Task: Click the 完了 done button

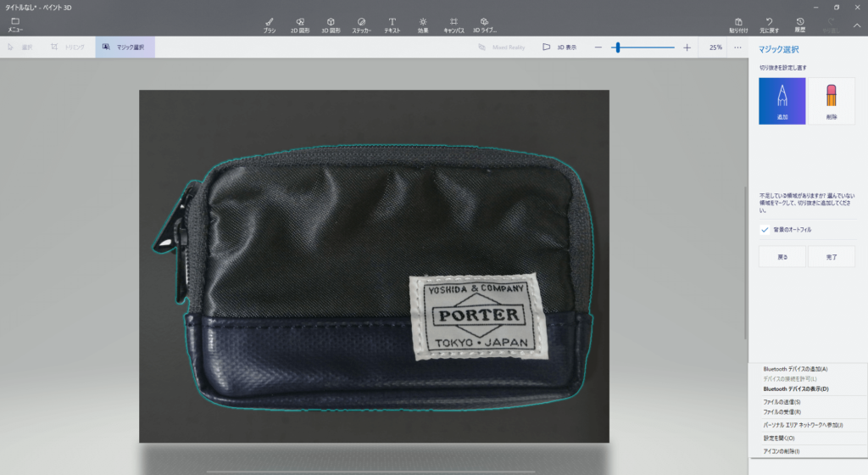Action: coord(832,257)
